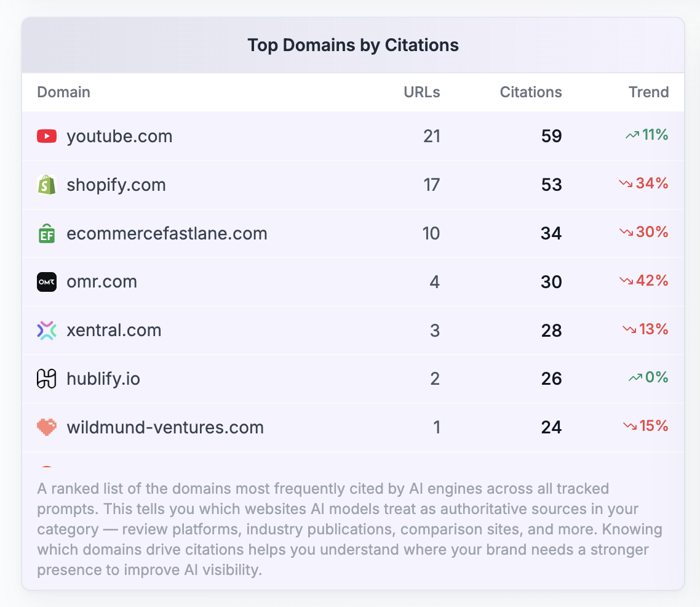The width and height of the screenshot is (700, 607).
Task: Click citation count 24 for wildmund-ventures.com
Action: coord(551,427)
